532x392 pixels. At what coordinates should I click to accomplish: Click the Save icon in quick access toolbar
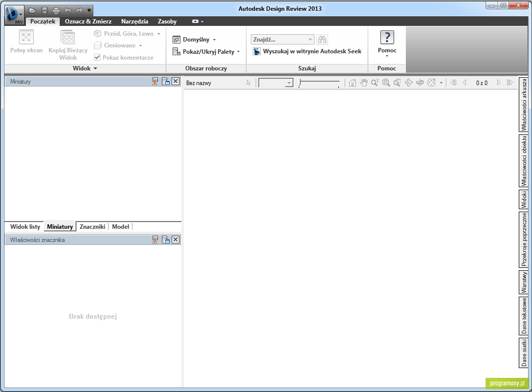pos(44,10)
